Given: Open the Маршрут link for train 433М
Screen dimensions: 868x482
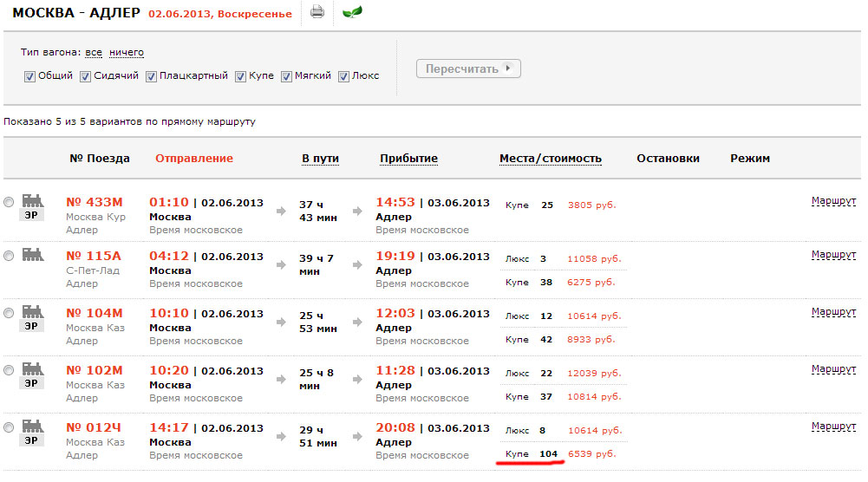Looking at the screenshot, I should point(833,201).
